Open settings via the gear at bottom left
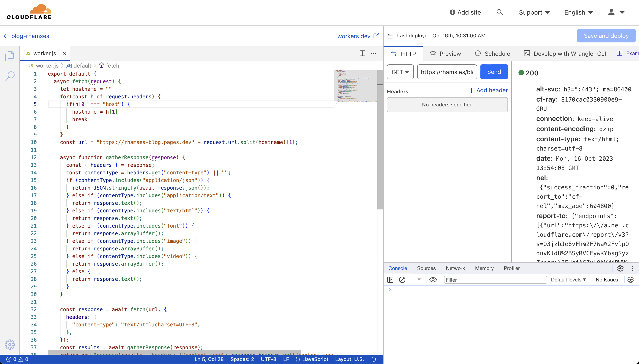639x364 pixels. point(10,344)
